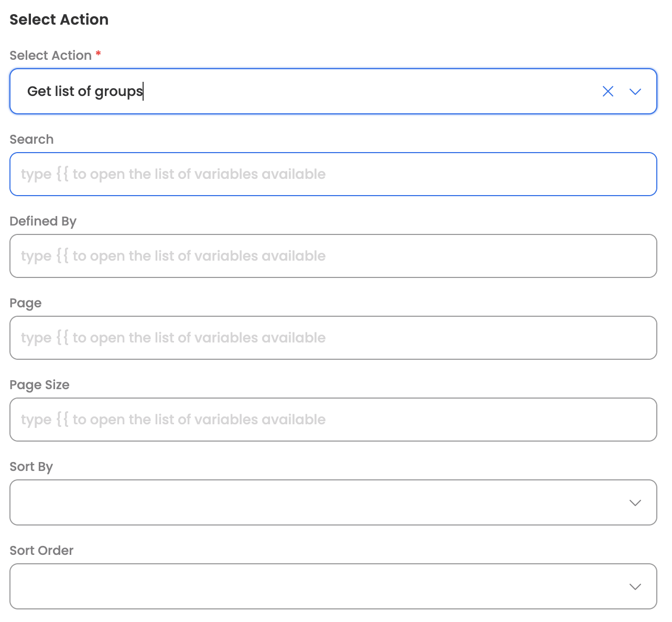Click the 'Page Size' field label
The width and height of the screenshot is (672, 622).
pos(39,385)
